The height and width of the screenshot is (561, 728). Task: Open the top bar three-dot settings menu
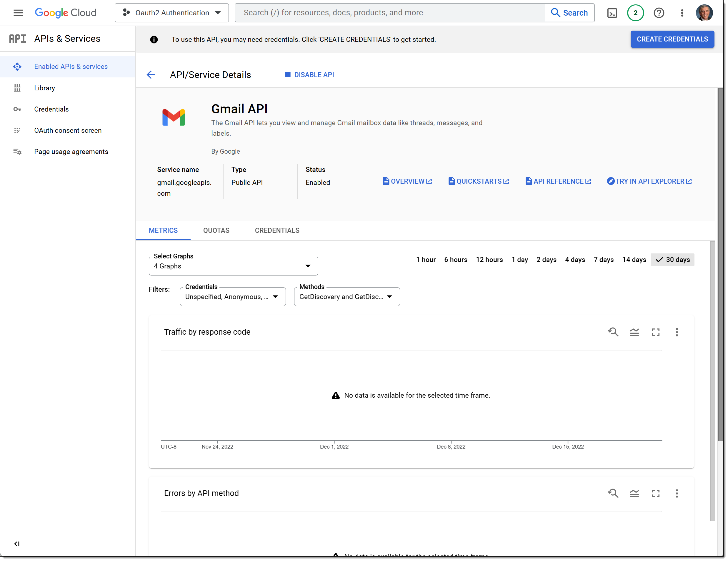682,13
